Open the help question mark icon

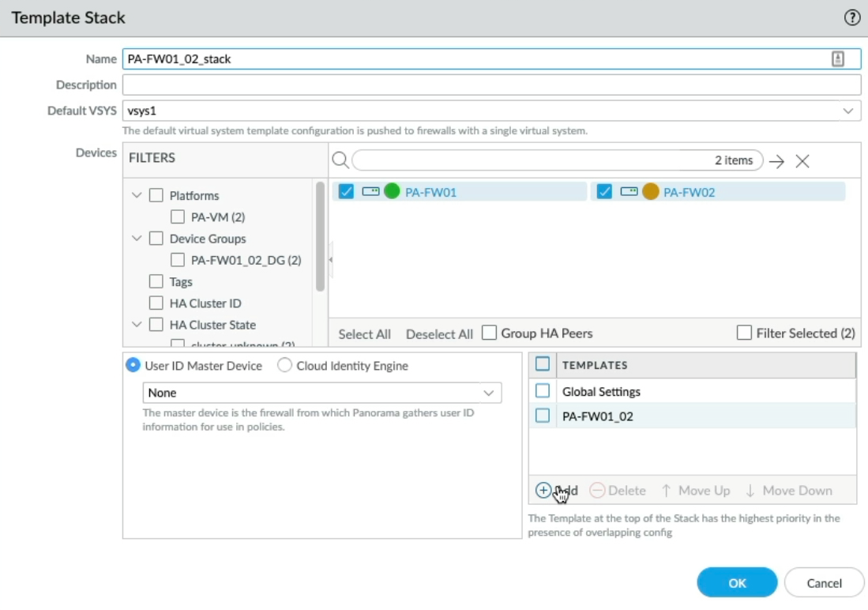[x=852, y=17]
